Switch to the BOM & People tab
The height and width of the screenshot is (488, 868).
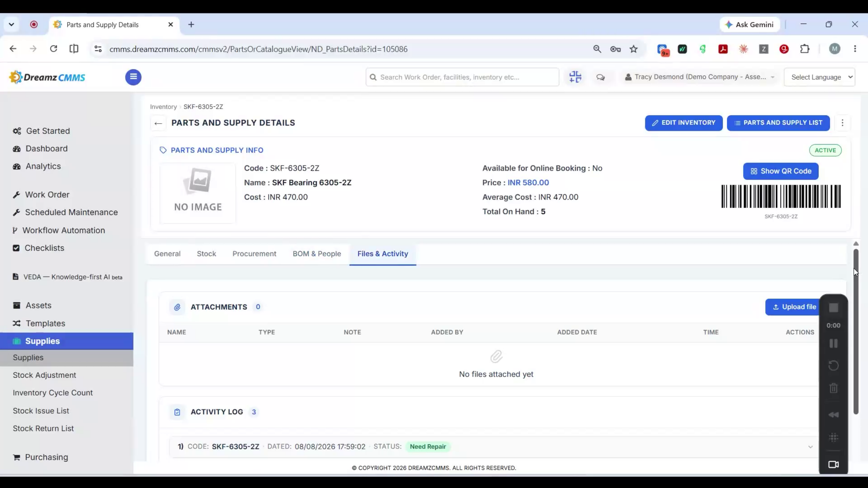click(x=317, y=254)
